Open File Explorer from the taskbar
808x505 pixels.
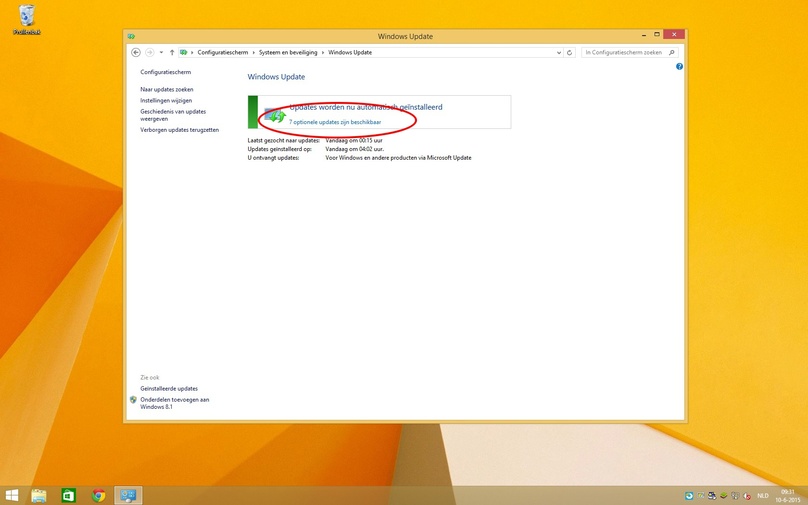click(39, 496)
